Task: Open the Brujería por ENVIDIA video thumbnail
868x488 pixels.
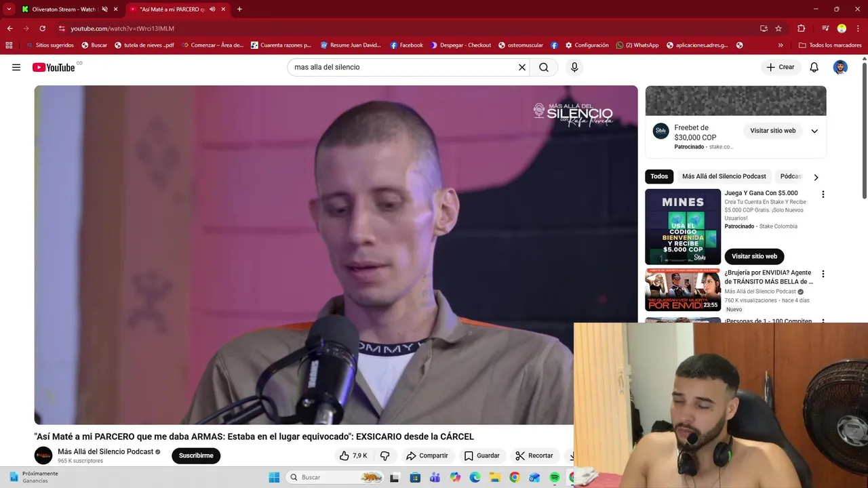Action: (683, 290)
